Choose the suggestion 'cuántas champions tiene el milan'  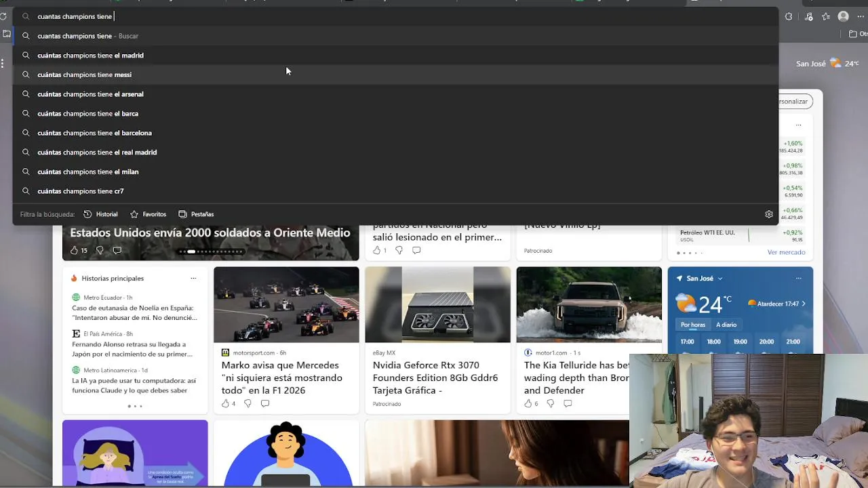pos(395,171)
